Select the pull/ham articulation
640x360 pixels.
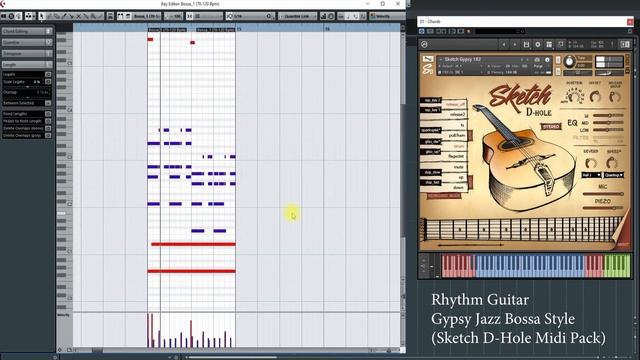coord(457,135)
